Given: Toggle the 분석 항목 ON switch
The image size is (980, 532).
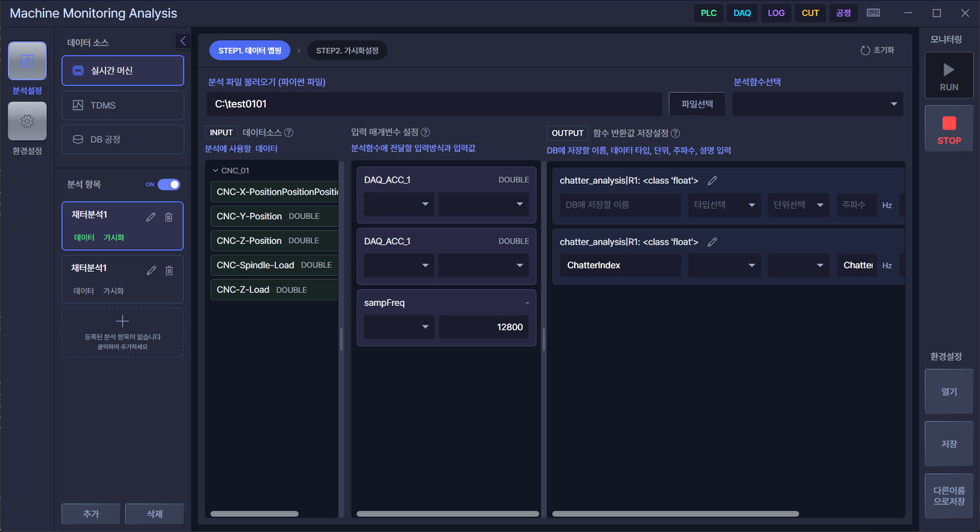Looking at the screenshot, I should 168,184.
